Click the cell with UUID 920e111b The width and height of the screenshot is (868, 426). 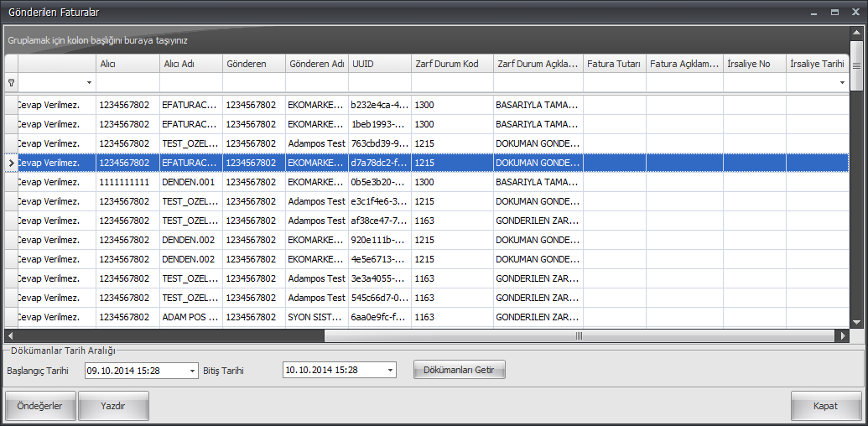pyautogui.click(x=380, y=240)
